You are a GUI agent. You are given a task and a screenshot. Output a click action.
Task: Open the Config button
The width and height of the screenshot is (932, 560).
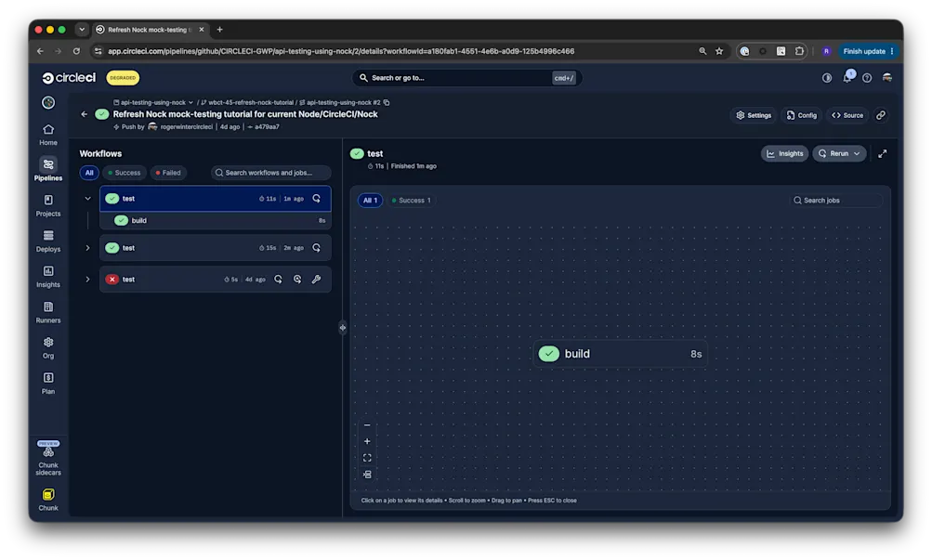click(801, 115)
